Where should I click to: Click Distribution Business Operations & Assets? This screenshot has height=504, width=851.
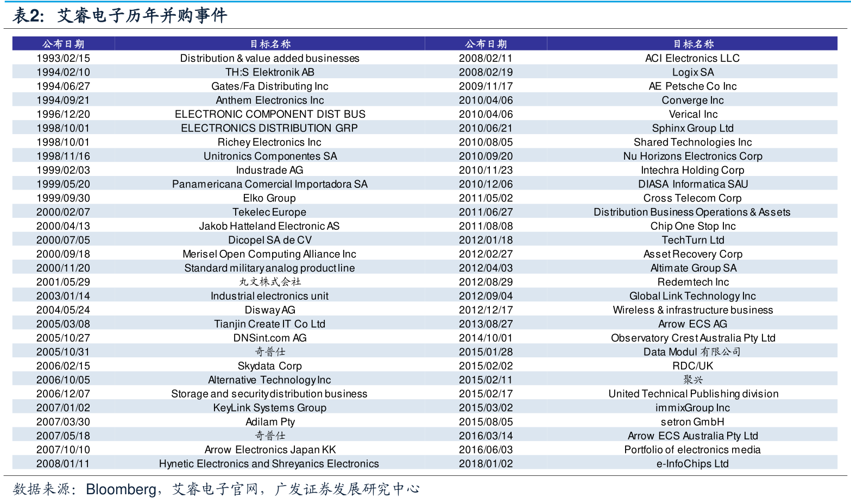click(693, 212)
